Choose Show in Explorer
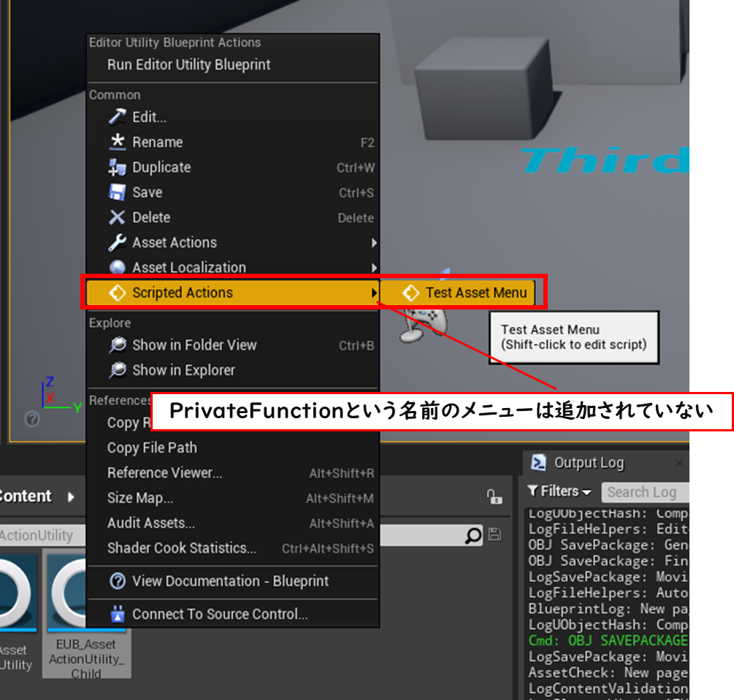This screenshot has width=734, height=700. pyautogui.click(x=233, y=370)
